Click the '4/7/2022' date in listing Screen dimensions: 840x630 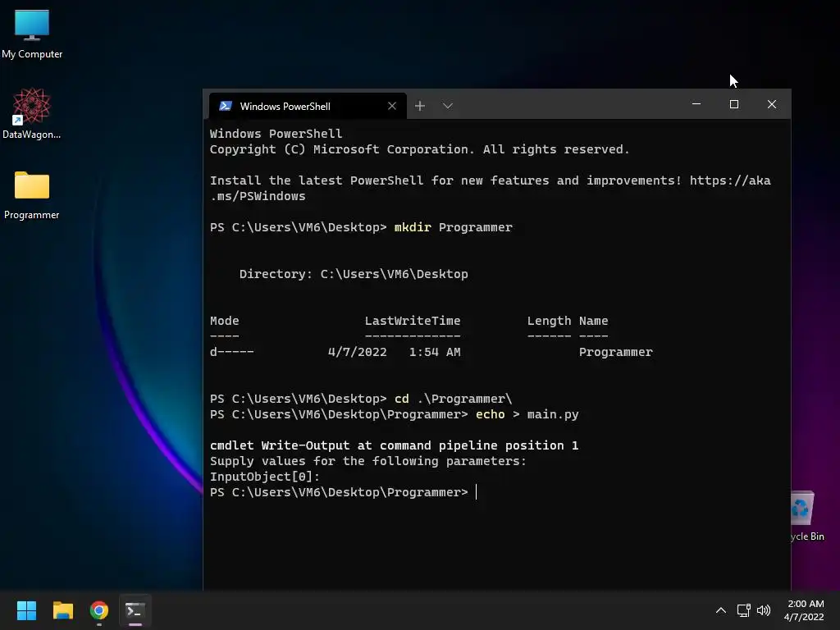pyautogui.click(x=358, y=352)
